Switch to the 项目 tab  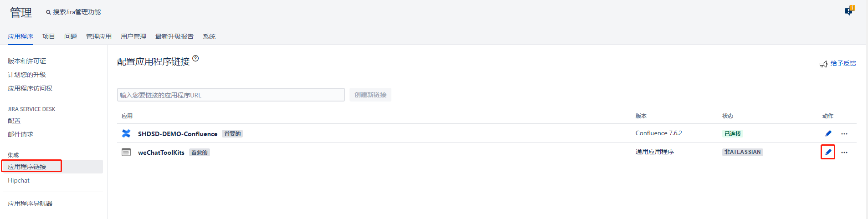tap(49, 36)
